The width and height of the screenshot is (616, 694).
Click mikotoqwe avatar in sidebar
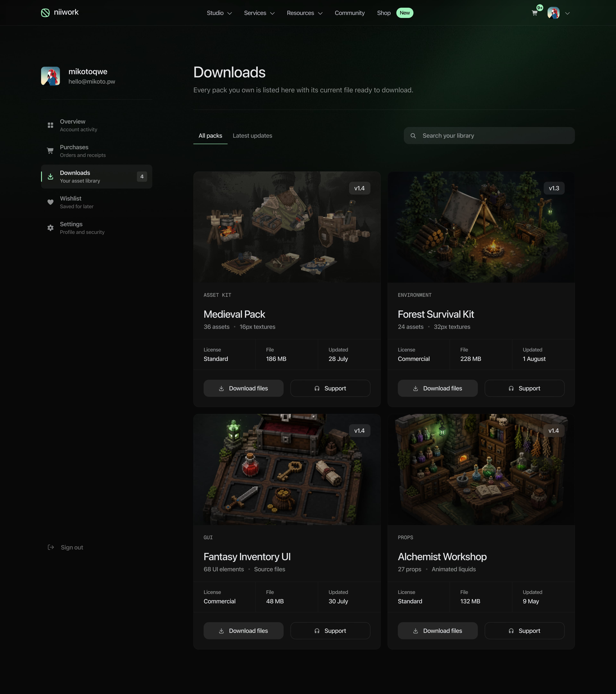coord(50,76)
